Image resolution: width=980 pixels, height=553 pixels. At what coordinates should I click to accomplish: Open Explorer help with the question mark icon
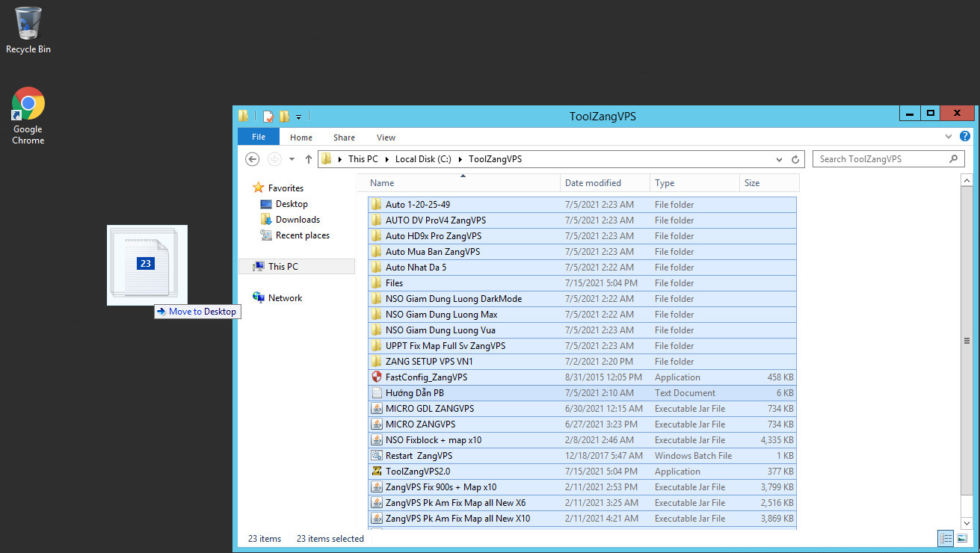pyautogui.click(x=965, y=137)
